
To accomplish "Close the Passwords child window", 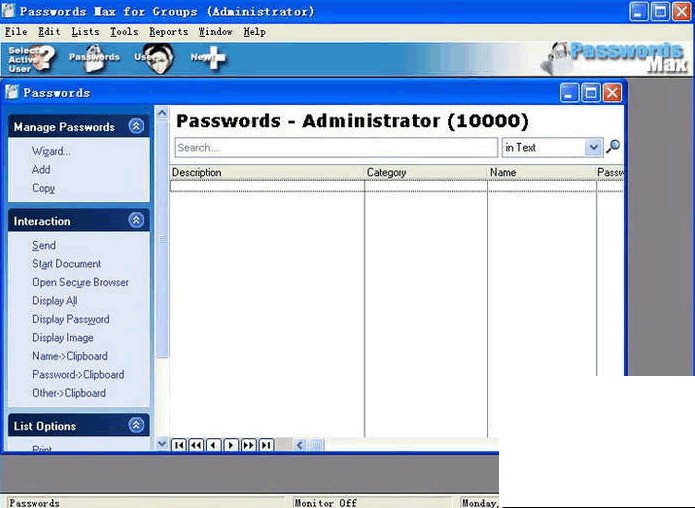I will 612,93.
